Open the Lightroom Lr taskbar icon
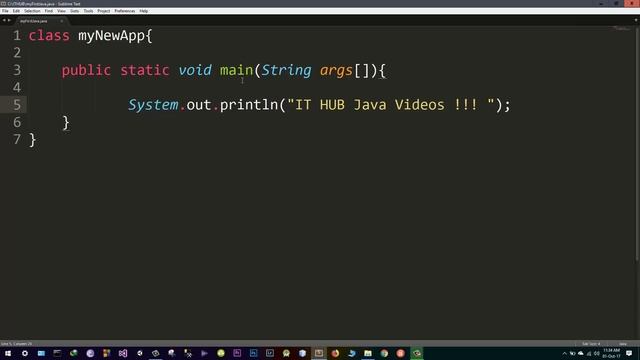 pyautogui.click(x=269, y=353)
